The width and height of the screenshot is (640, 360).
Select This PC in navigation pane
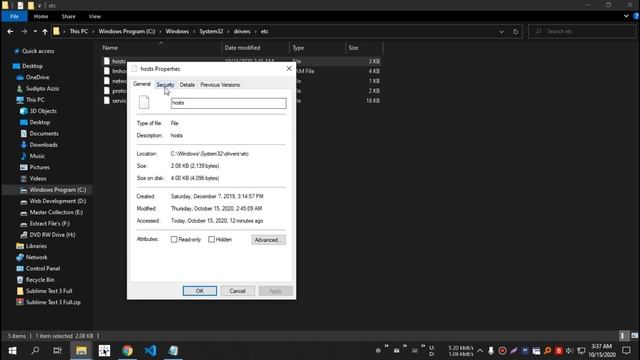point(35,100)
